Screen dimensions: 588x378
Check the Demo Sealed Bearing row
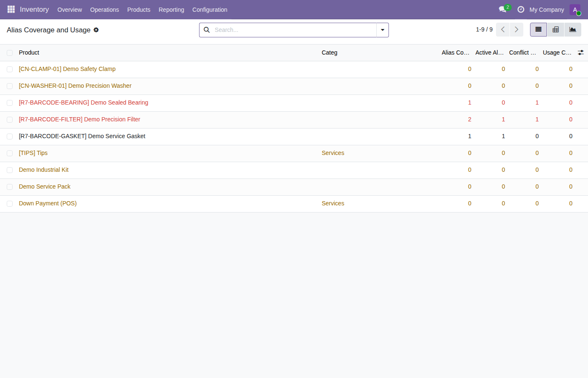[x=10, y=103]
